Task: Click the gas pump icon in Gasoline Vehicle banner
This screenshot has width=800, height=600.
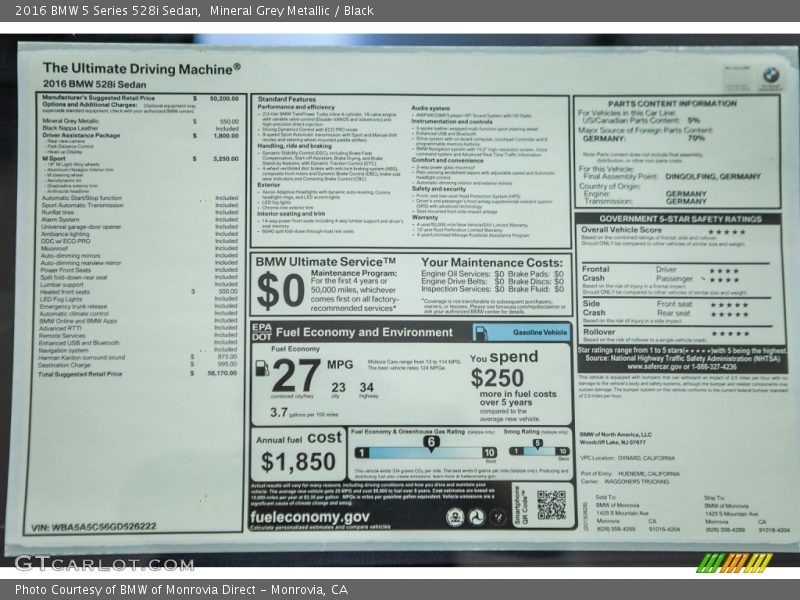Action: pyautogui.click(x=481, y=333)
